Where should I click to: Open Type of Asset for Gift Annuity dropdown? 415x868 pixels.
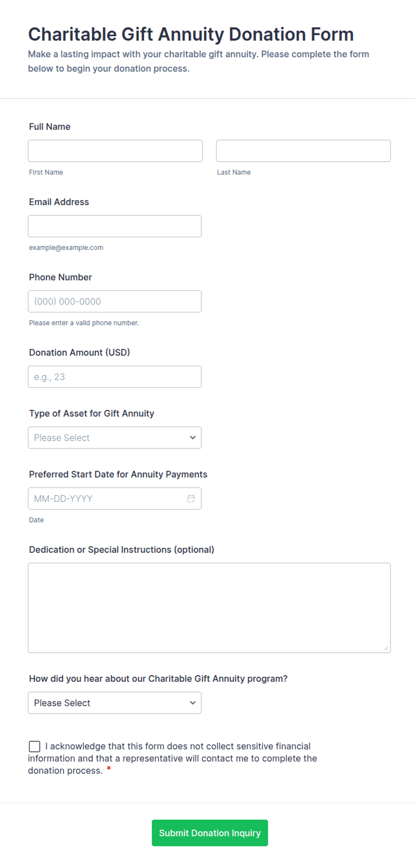click(x=115, y=438)
